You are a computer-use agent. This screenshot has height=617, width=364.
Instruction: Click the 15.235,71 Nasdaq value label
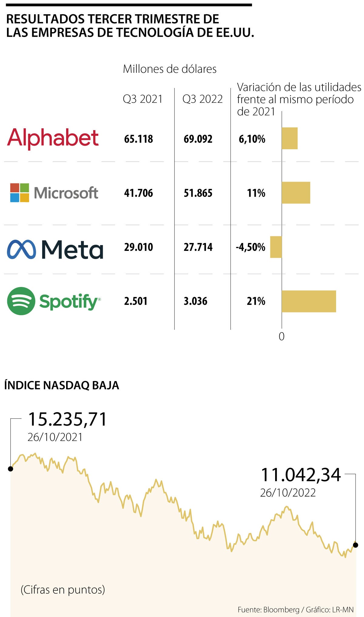pyautogui.click(x=67, y=420)
